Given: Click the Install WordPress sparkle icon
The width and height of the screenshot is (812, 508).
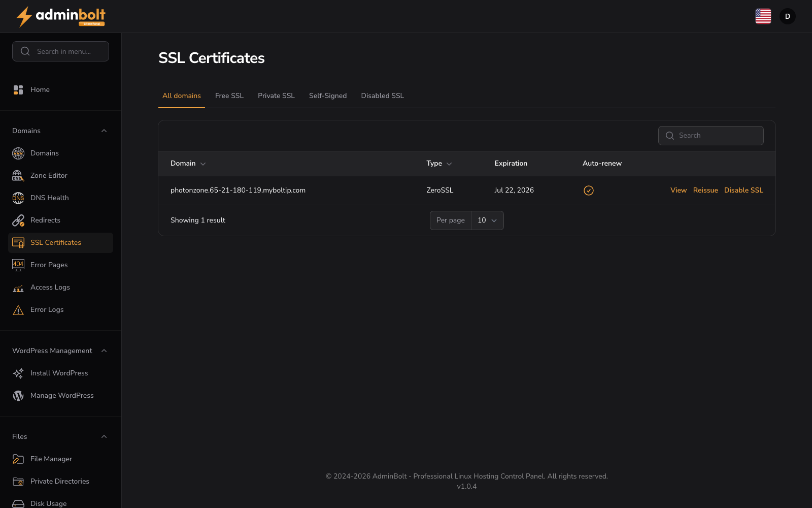Looking at the screenshot, I should tap(18, 373).
